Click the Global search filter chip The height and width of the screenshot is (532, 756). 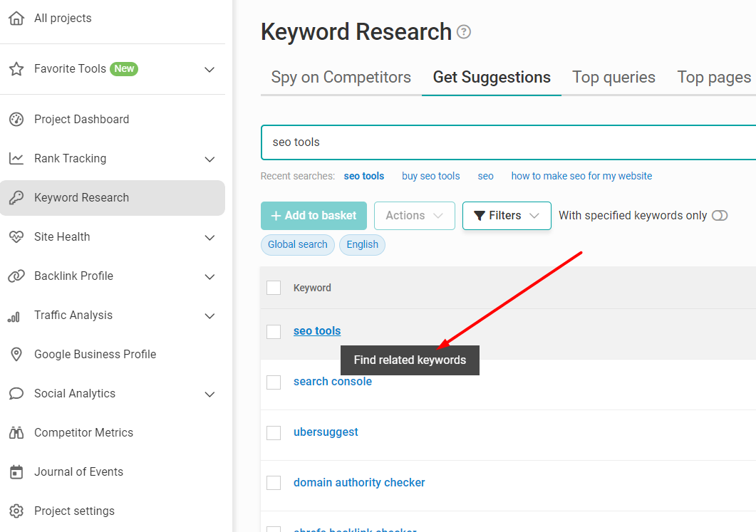[297, 245]
